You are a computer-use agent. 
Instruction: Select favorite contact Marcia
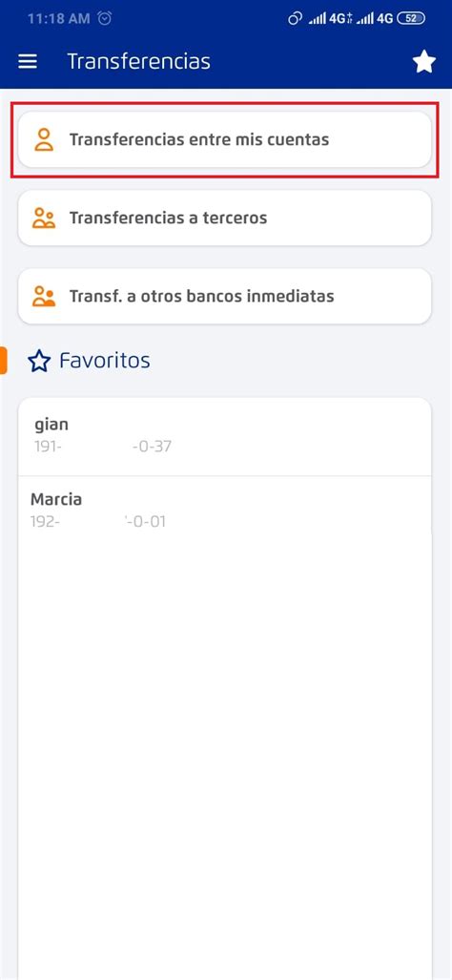225,511
